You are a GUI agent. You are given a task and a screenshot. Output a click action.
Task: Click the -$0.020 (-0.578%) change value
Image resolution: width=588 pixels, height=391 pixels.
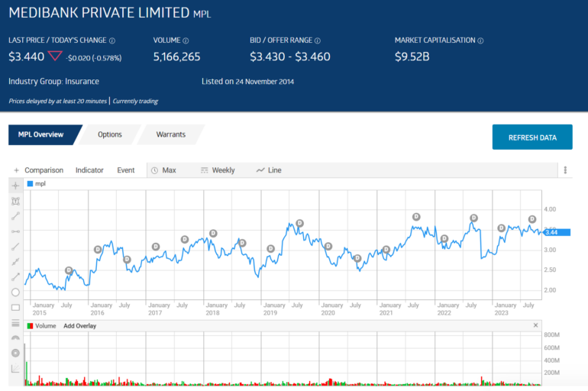pyautogui.click(x=95, y=58)
